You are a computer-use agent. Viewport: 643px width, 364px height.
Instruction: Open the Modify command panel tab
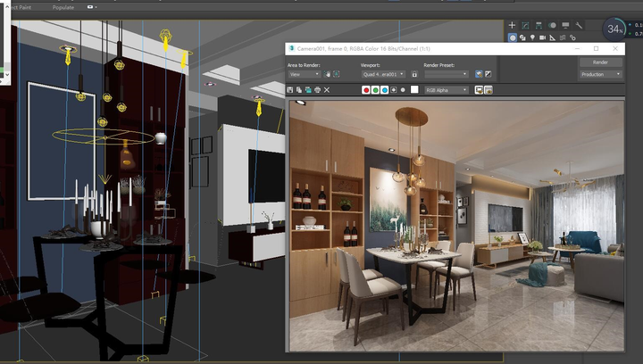click(x=525, y=25)
